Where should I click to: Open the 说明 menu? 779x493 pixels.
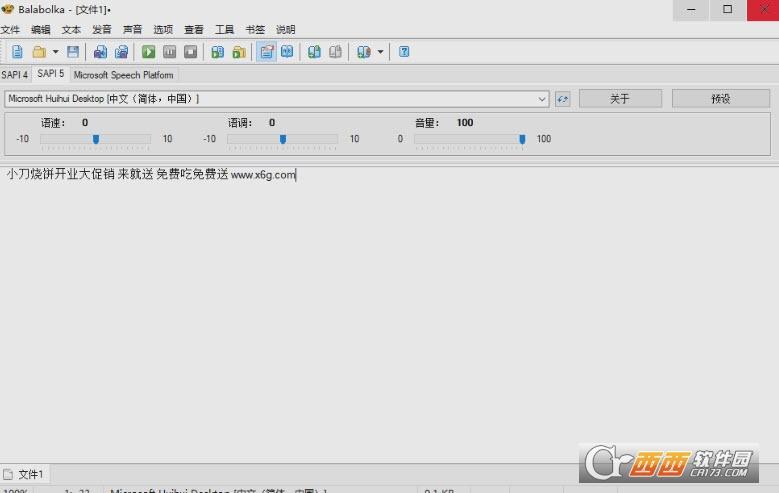[x=286, y=30]
